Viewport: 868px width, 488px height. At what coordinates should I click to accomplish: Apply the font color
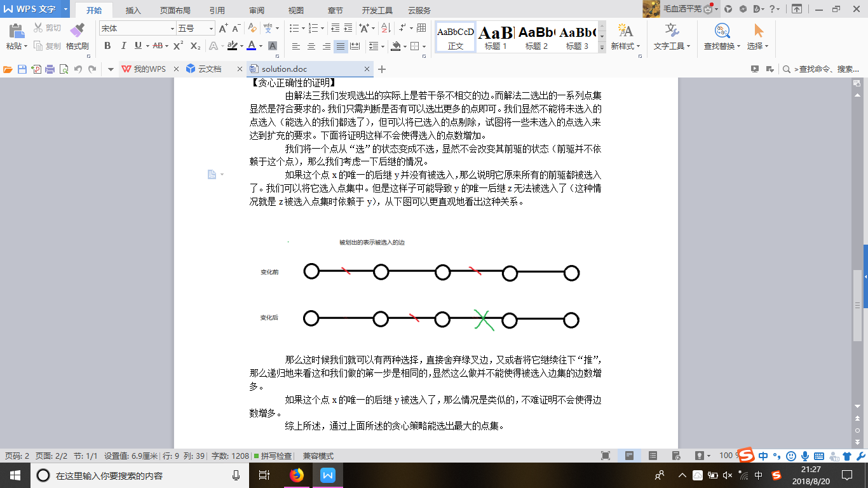point(252,46)
